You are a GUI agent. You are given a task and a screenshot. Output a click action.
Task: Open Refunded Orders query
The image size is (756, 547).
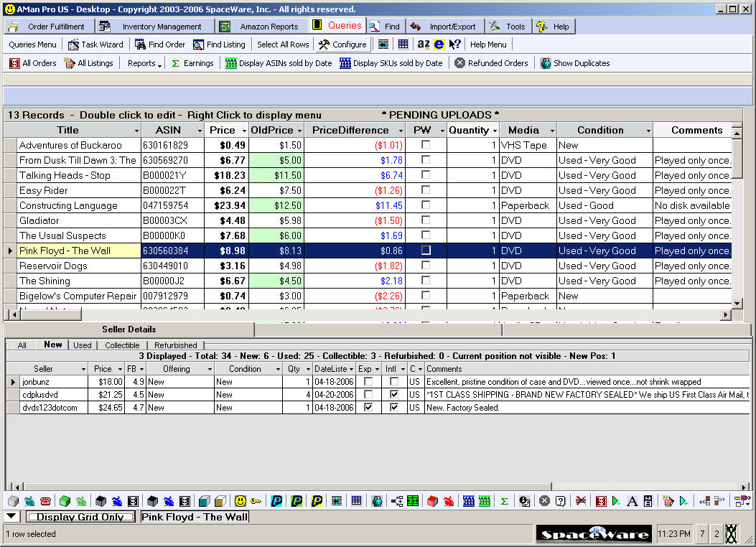coord(491,63)
